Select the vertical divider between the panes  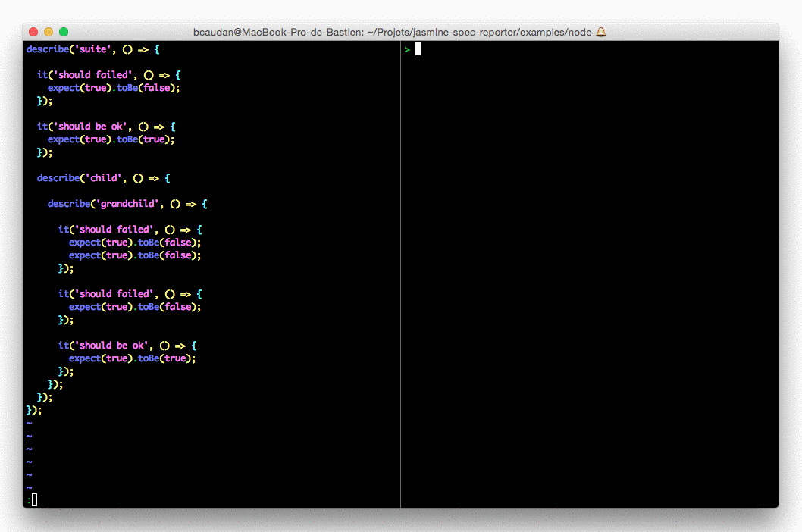[x=400, y=273]
